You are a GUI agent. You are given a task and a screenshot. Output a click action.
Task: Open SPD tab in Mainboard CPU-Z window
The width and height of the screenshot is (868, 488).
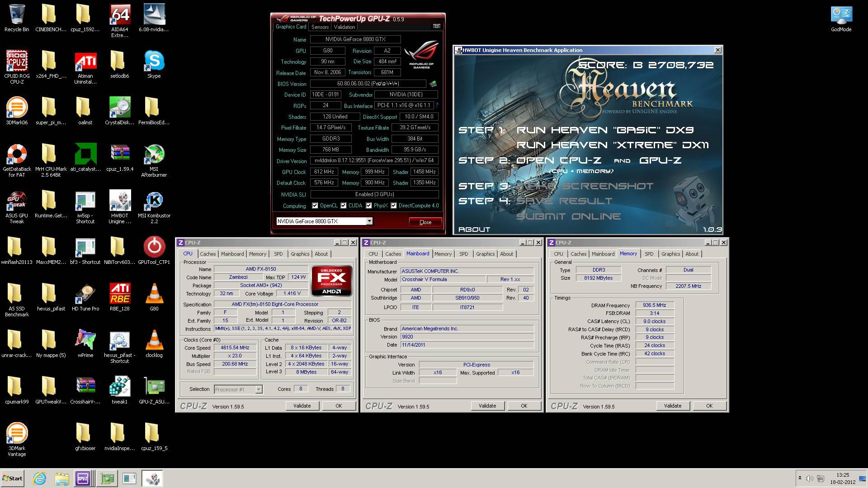(x=464, y=254)
